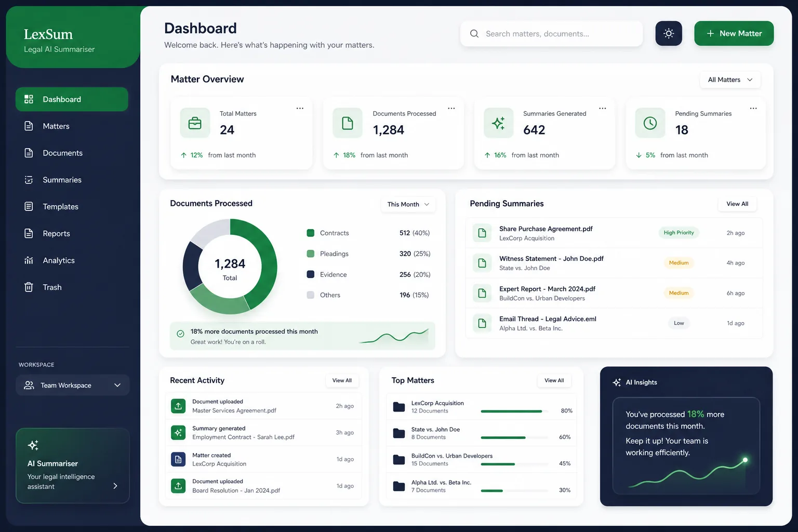Click the Summaries Generated sparkle icon
The image size is (798, 532).
click(x=498, y=123)
